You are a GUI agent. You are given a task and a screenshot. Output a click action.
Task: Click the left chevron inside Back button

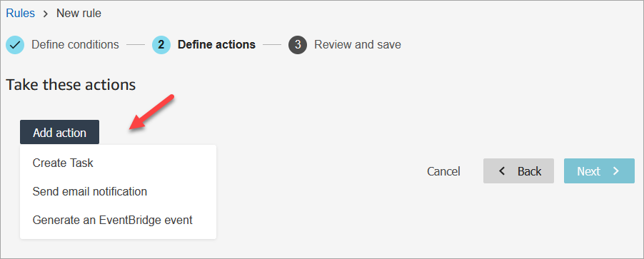(501, 171)
